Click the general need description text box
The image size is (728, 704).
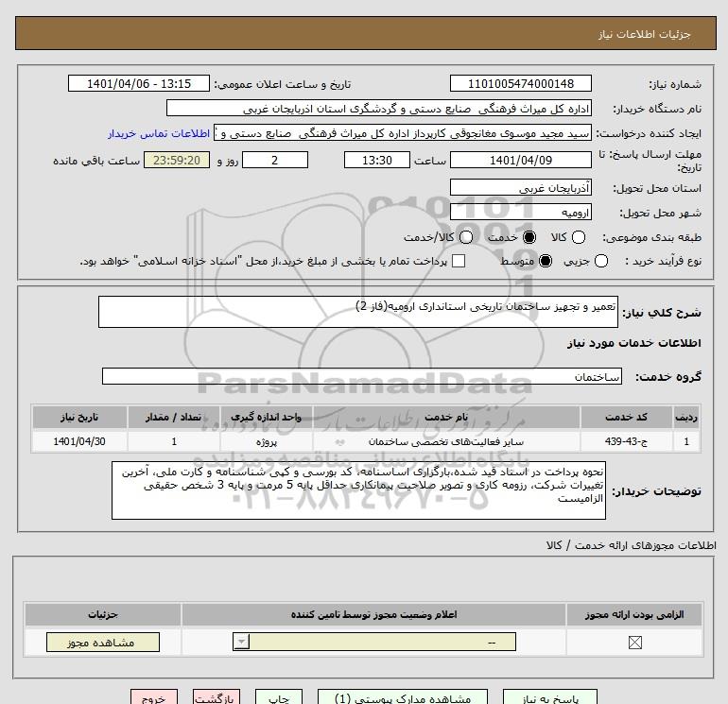[x=358, y=312]
